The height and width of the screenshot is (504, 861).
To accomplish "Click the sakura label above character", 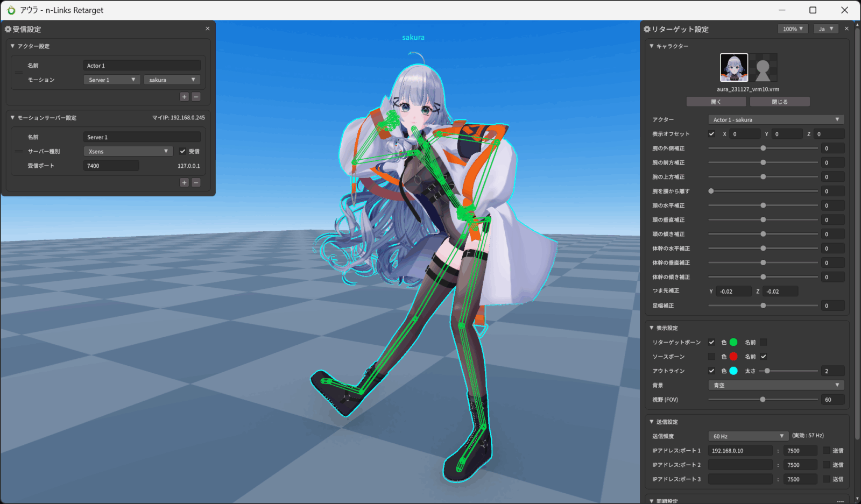I will (413, 37).
